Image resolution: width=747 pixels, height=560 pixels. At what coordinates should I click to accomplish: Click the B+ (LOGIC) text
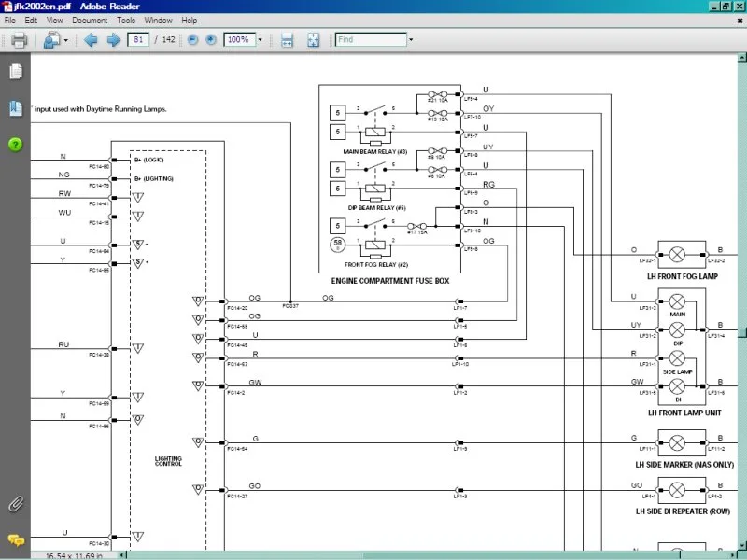pyautogui.click(x=148, y=160)
